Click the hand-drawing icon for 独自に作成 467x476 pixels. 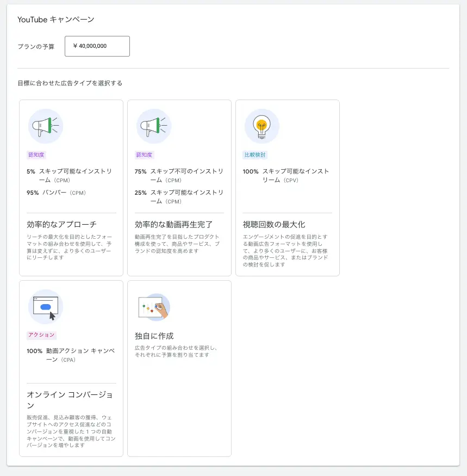coord(154,307)
